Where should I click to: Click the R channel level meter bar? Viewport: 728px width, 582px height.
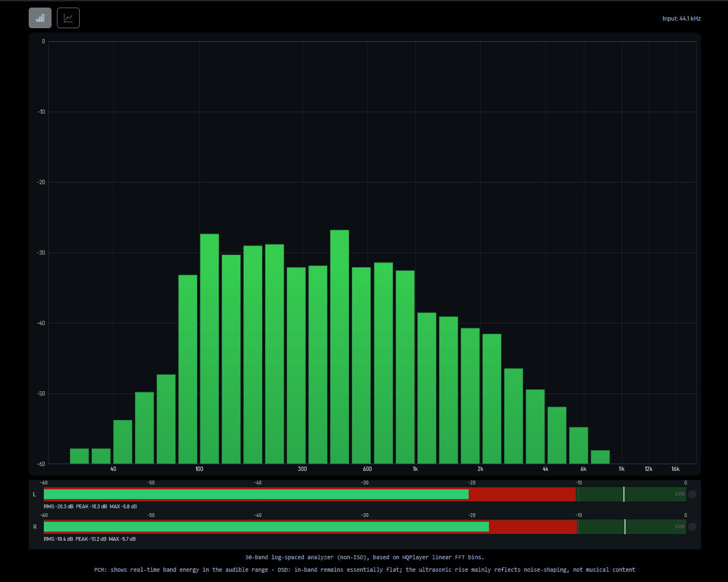click(x=365, y=527)
